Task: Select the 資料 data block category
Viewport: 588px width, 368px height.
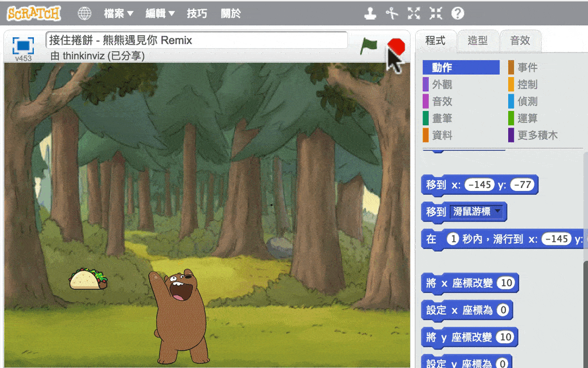Action: [x=442, y=135]
